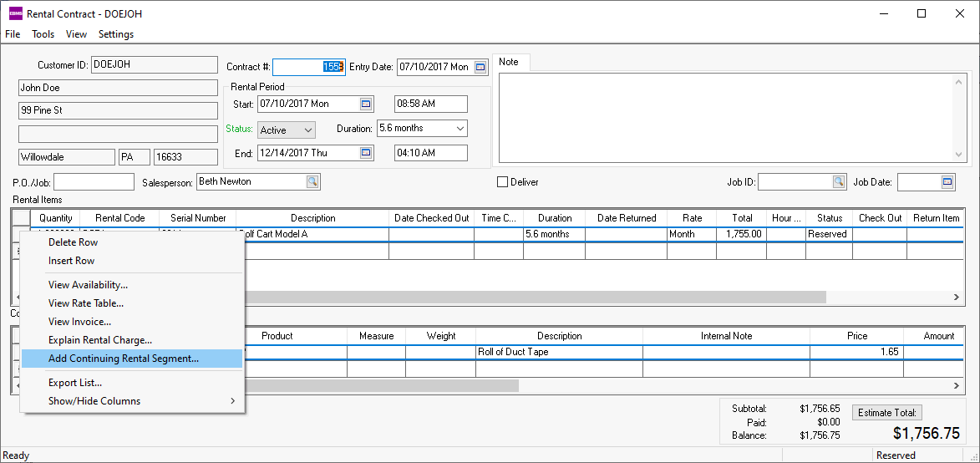Click the Salesperson lookup search icon
The height and width of the screenshot is (463, 980).
[x=312, y=181]
